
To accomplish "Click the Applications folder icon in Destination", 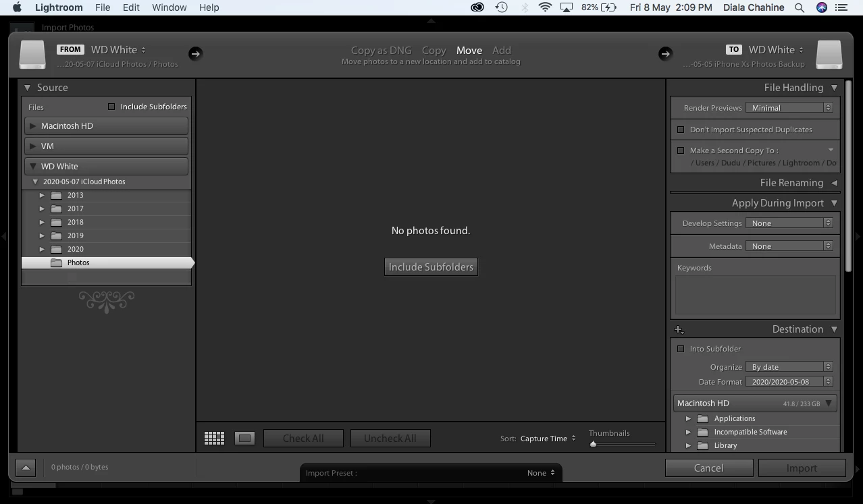I will click(702, 419).
